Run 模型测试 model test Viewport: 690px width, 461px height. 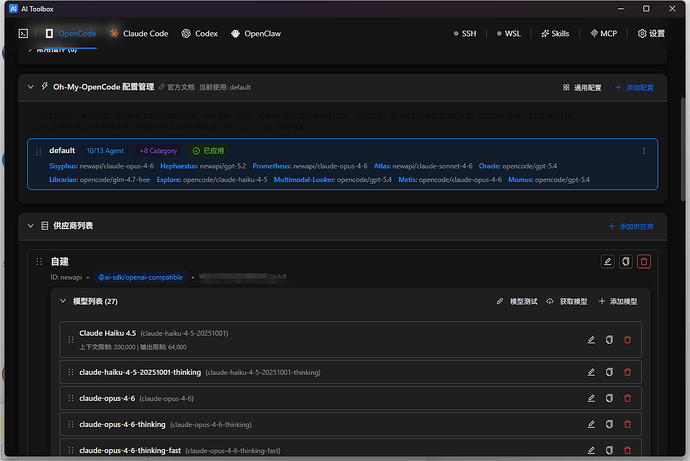pos(517,301)
